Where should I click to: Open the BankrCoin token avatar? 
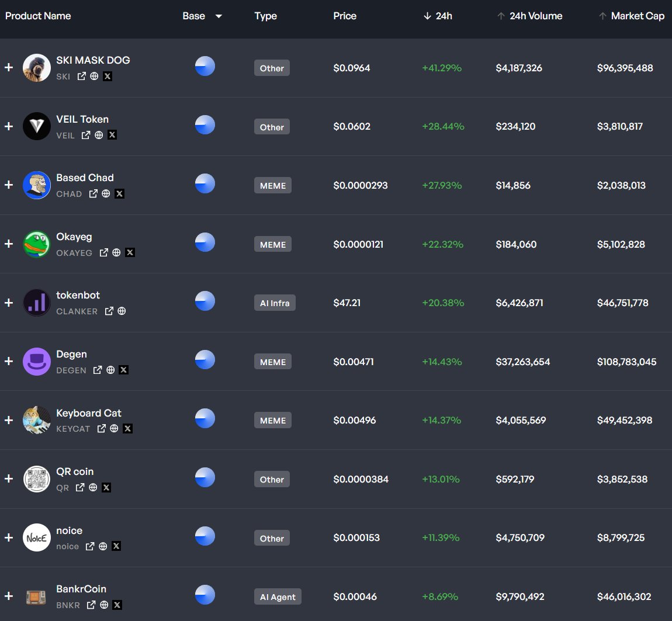pyautogui.click(x=36, y=596)
